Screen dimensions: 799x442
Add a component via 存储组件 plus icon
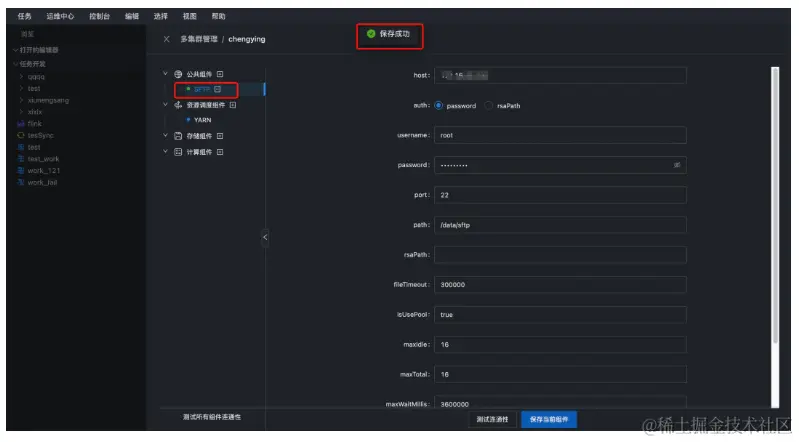pos(220,136)
